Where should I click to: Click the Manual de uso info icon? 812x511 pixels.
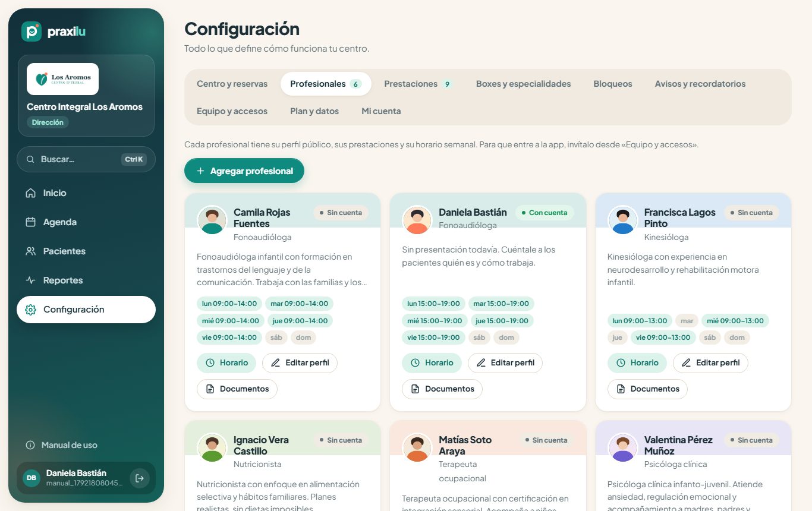pos(30,445)
